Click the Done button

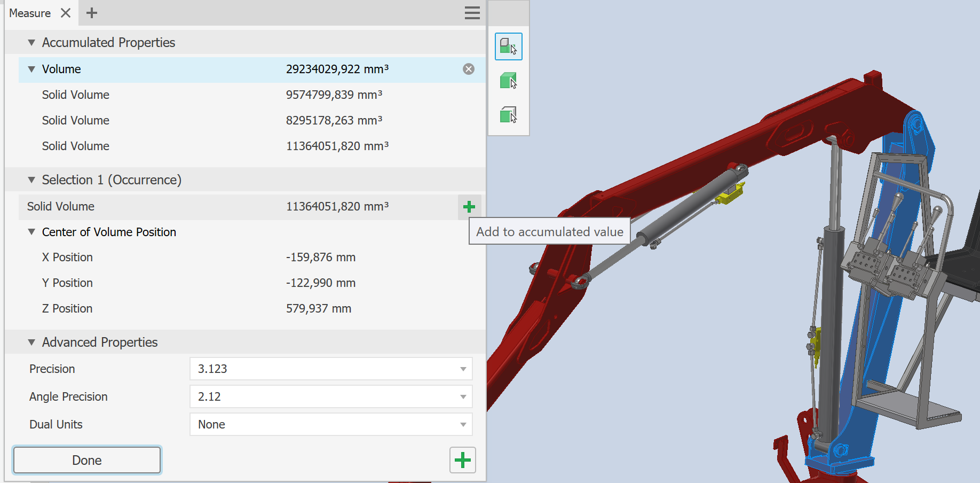click(86, 460)
